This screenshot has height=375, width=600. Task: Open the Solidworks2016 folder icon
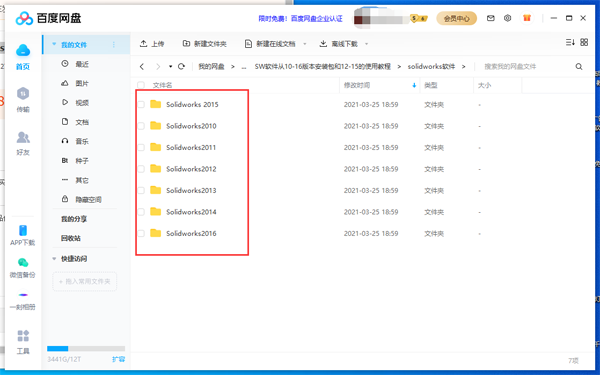click(x=155, y=233)
